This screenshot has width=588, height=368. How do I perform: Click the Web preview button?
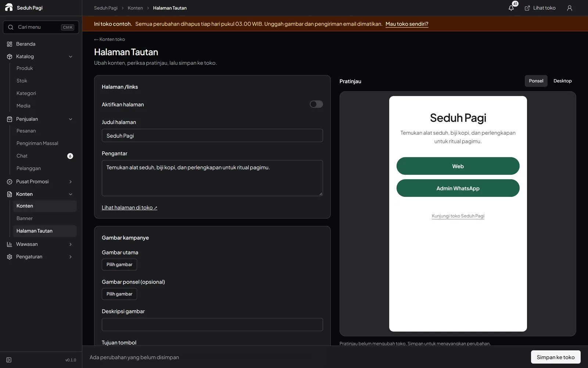point(458,166)
